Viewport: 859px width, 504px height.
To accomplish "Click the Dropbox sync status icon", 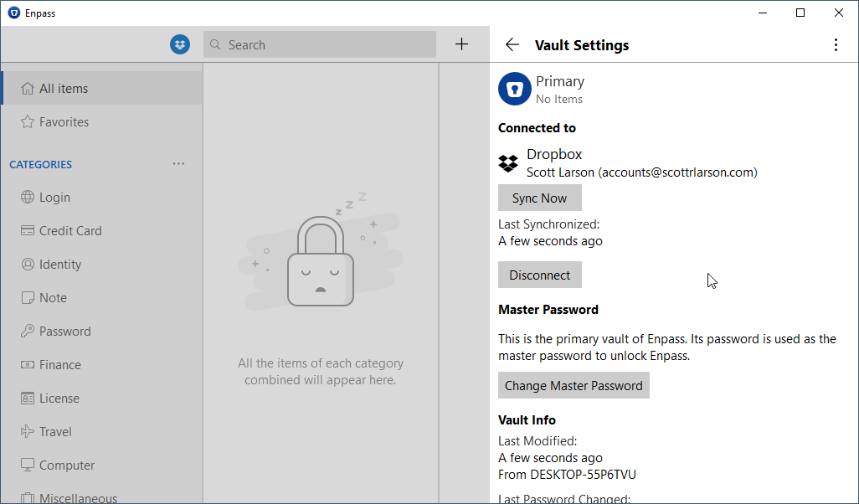I will (180, 44).
